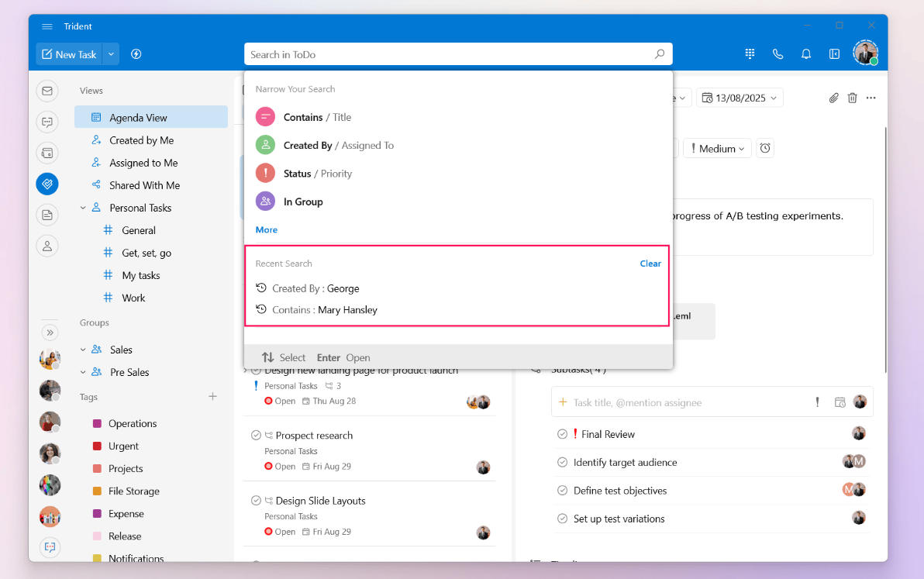The image size is (924, 579).
Task: Click the New Task button
Action: 69,54
